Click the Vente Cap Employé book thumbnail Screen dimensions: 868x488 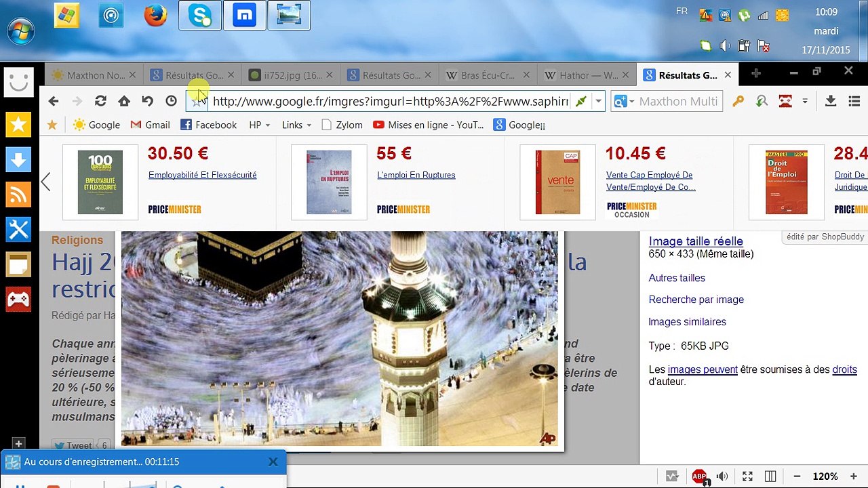pyautogui.click(x=557, y=182)
